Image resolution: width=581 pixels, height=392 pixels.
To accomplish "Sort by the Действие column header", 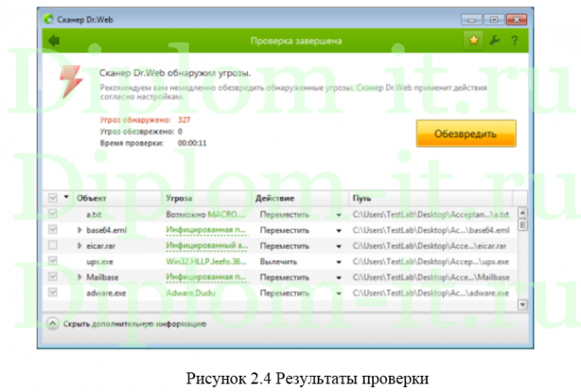I will (x=300, y=199).
